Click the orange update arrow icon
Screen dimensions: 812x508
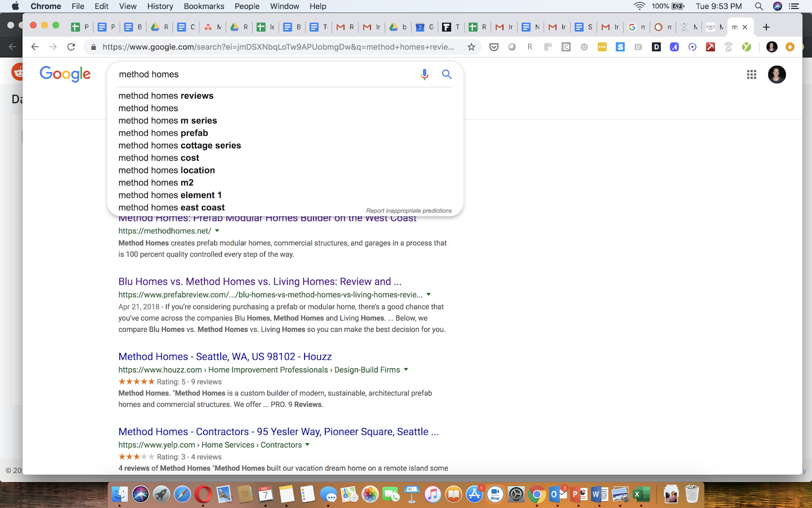790,47
